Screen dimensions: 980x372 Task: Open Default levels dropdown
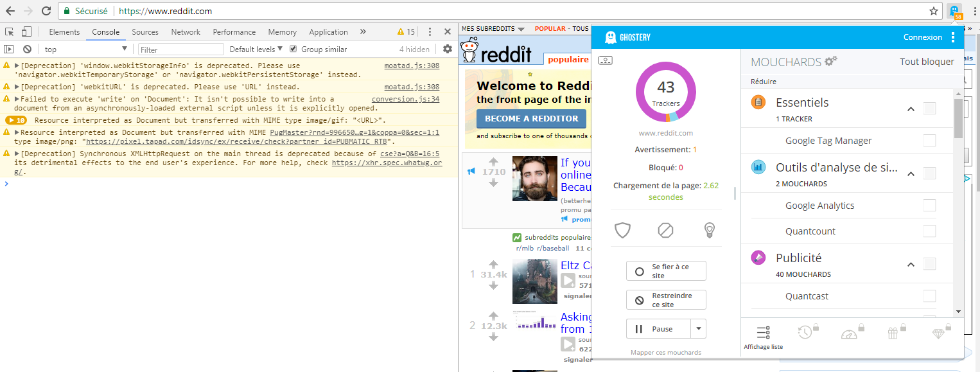[x=256, y=49]
